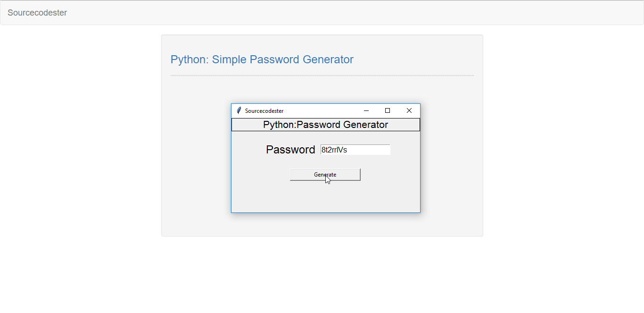This screenshot has width=644, height=313.
Task: Click the dotted divider line under the heading
Action: click(322, 76)
